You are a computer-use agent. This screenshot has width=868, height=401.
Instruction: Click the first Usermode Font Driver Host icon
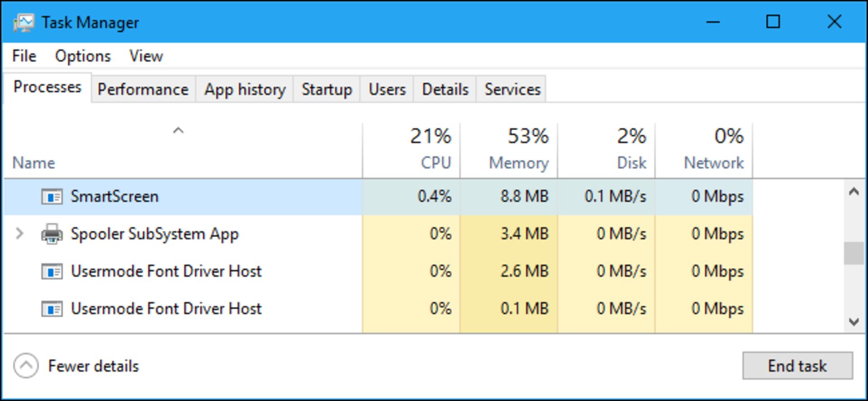[x=52, y=272]
